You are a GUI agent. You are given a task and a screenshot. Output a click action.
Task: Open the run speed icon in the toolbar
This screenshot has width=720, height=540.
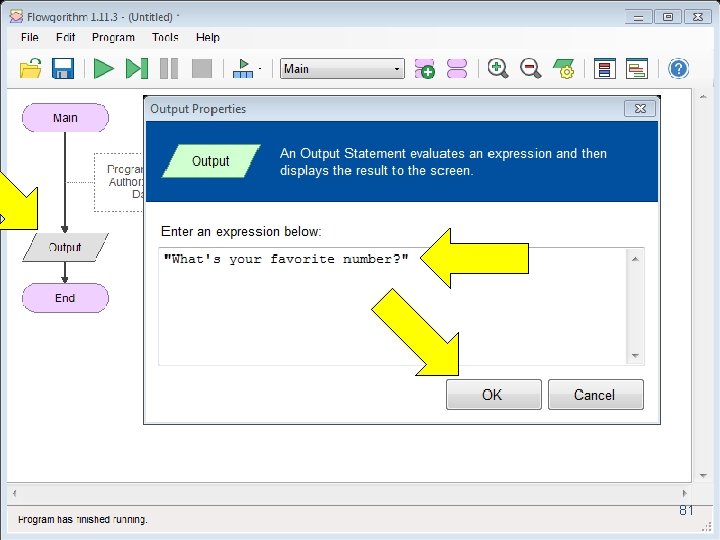coord(243,69)
